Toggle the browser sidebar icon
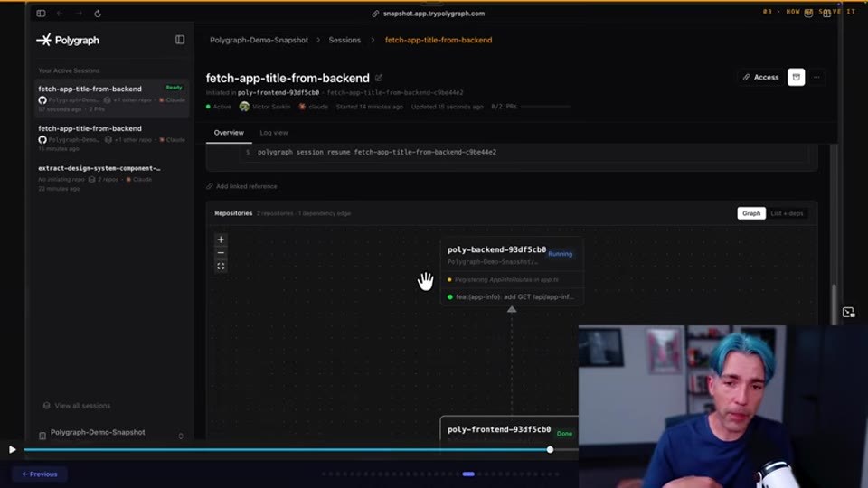 click(41, 14)
